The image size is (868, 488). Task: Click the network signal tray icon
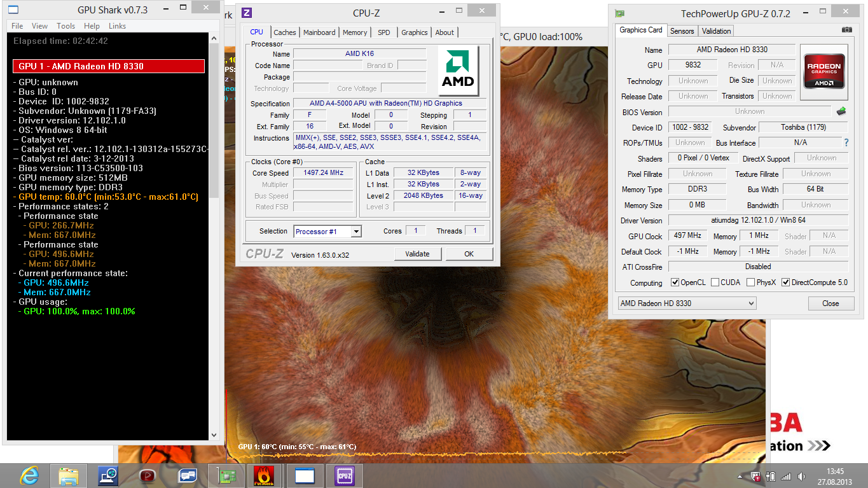click(x=787, y=476)
